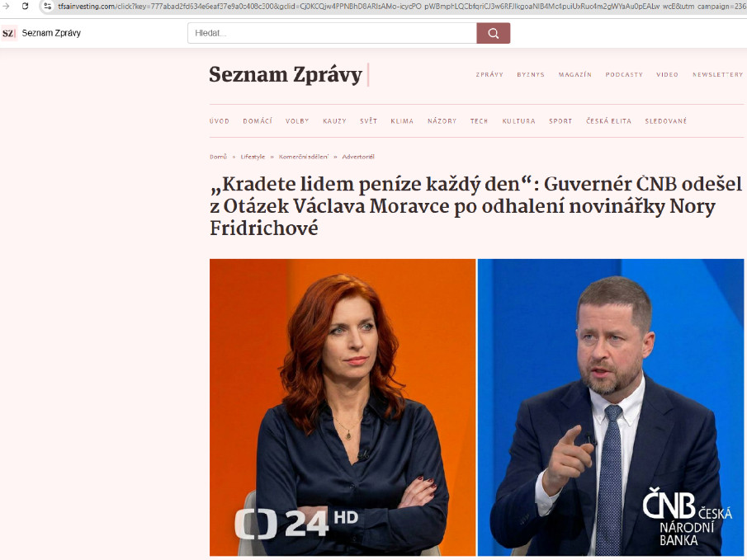The image size is (747, 560).
Task: Click the address bar URL
Action: click(x=400, y=7)
